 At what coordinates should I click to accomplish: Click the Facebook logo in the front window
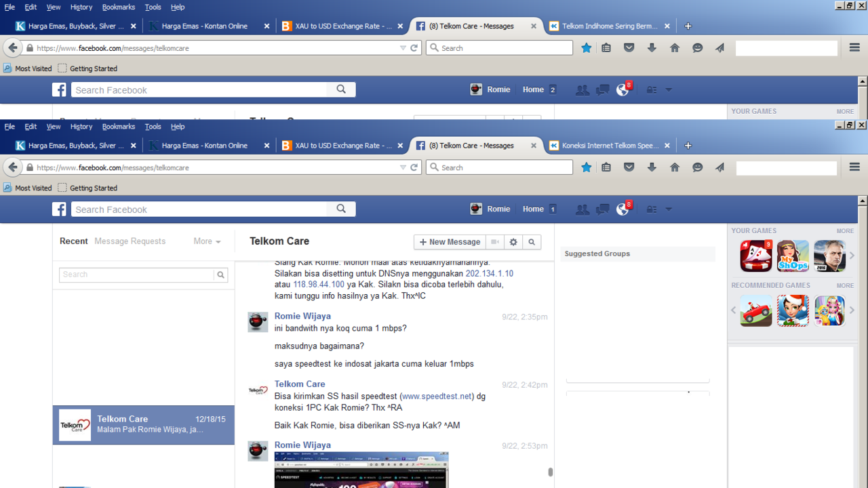(x=60, y=209)
